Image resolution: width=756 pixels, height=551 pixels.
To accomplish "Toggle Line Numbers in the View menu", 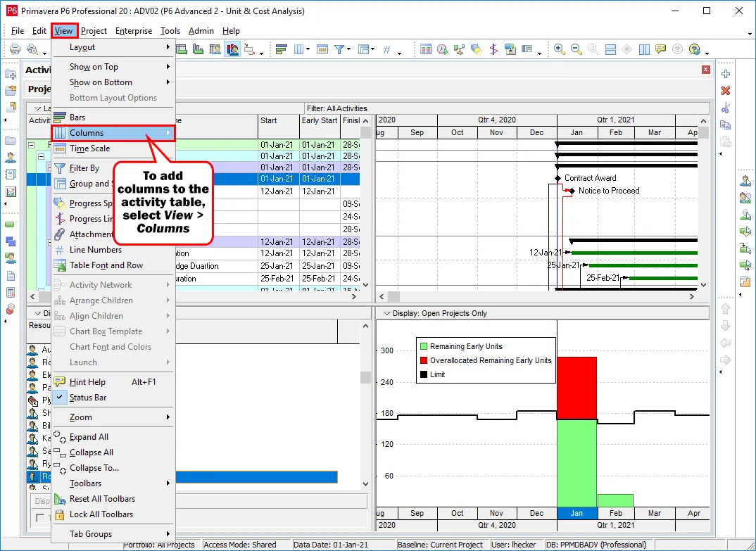I will (x=95, y=250).
